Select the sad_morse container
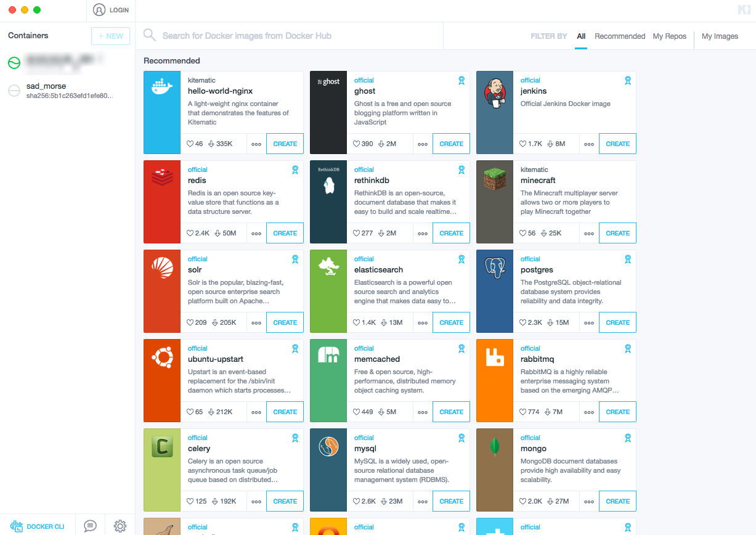This screenshot has width=756, height=535. pos(67,91)
